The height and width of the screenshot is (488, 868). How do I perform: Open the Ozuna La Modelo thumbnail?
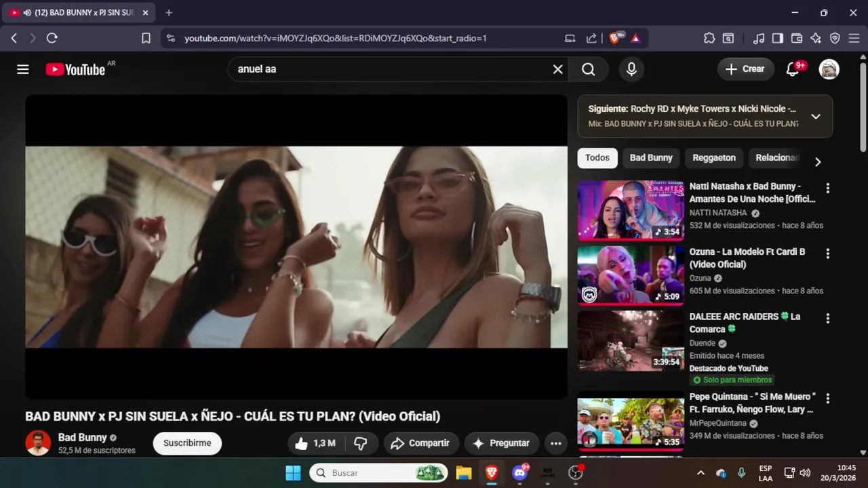[x=631, y=275]
